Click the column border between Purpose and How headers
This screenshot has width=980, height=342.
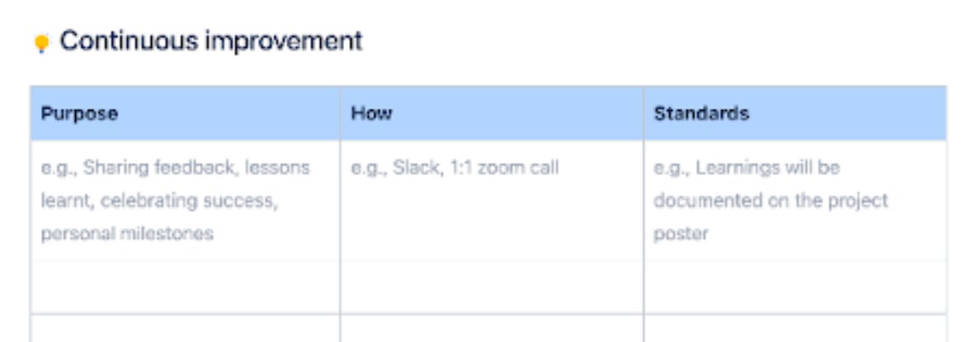click(x=340, y=113)
